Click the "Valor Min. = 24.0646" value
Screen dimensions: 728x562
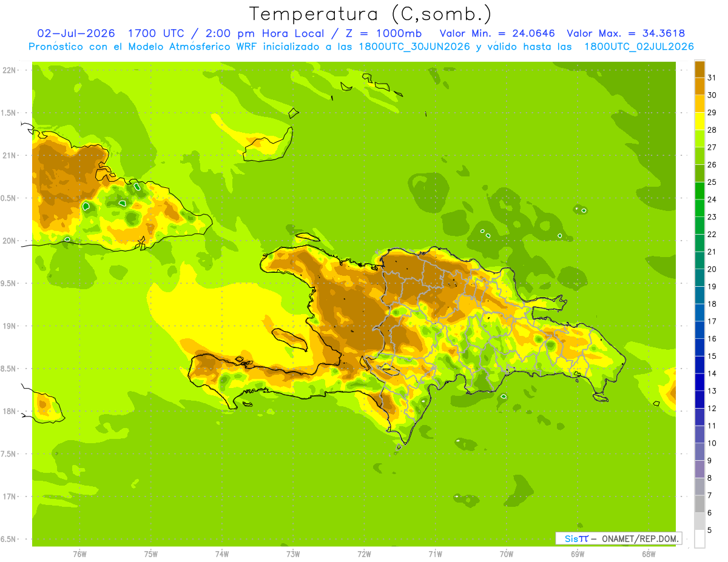(x=497, y=33)
